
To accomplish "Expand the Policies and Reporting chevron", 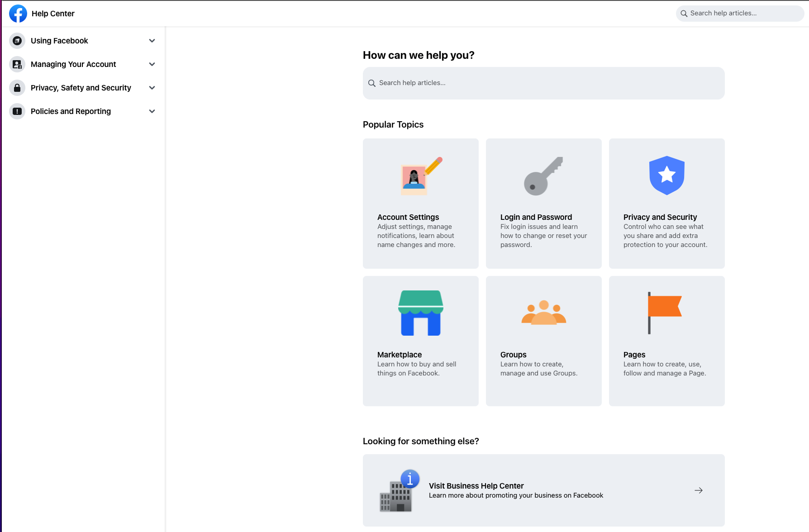I will [x=152, y=111].
